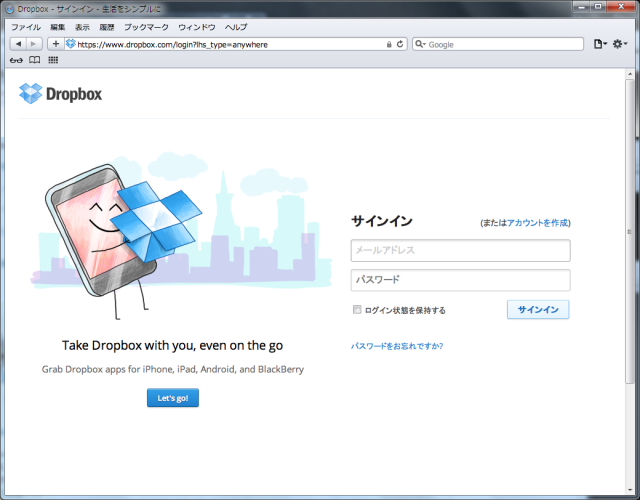Add bookmark with the plus button
The image size is (640, 500).
tap(56, 44)
